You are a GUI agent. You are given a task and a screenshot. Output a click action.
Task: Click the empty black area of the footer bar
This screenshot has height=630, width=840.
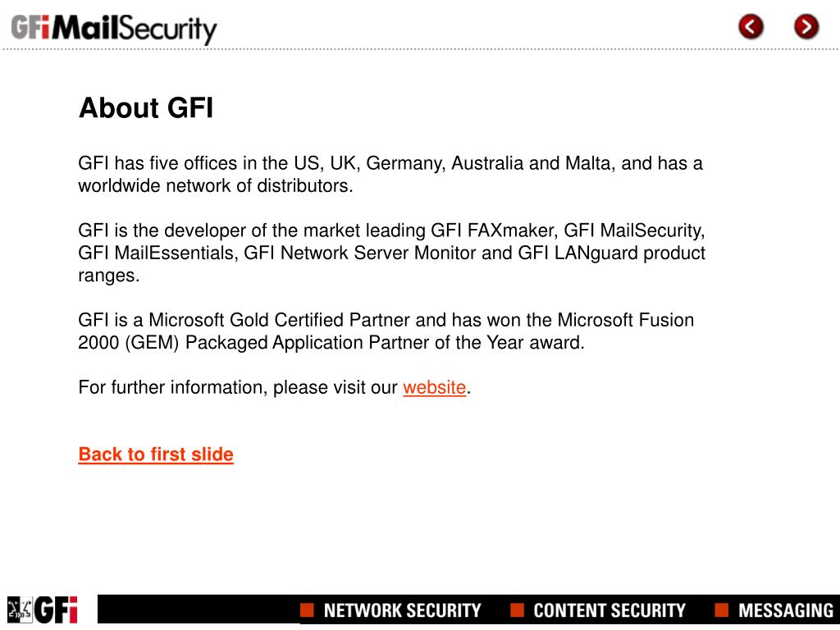197,609
